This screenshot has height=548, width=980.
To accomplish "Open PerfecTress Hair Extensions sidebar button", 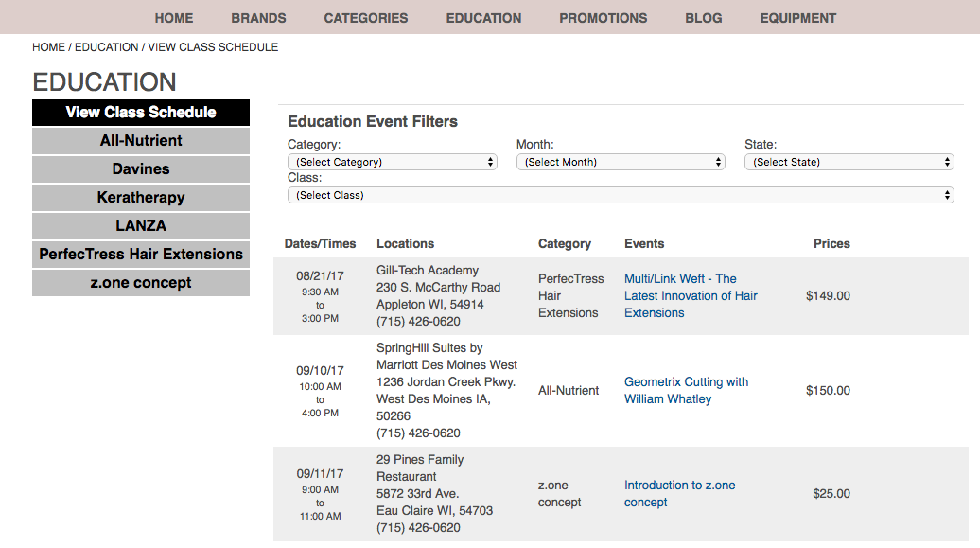I will click(141, 254).
